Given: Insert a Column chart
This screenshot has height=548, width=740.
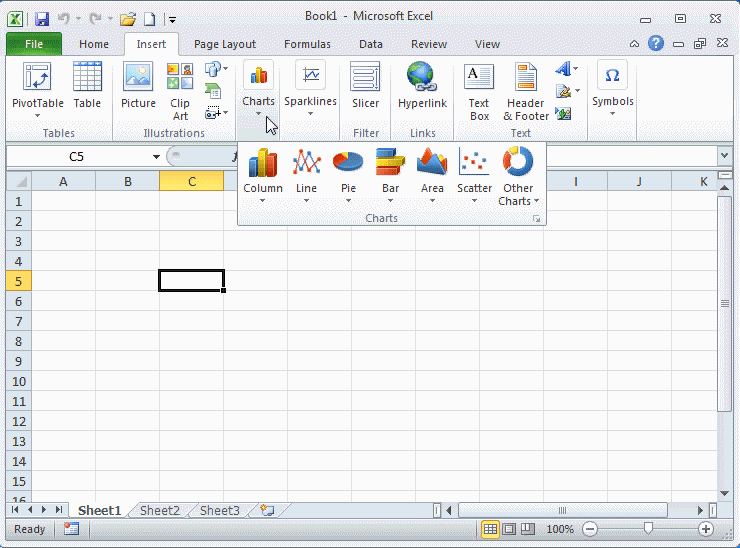Looking at the screenshot, I should [x=263, y=172].
